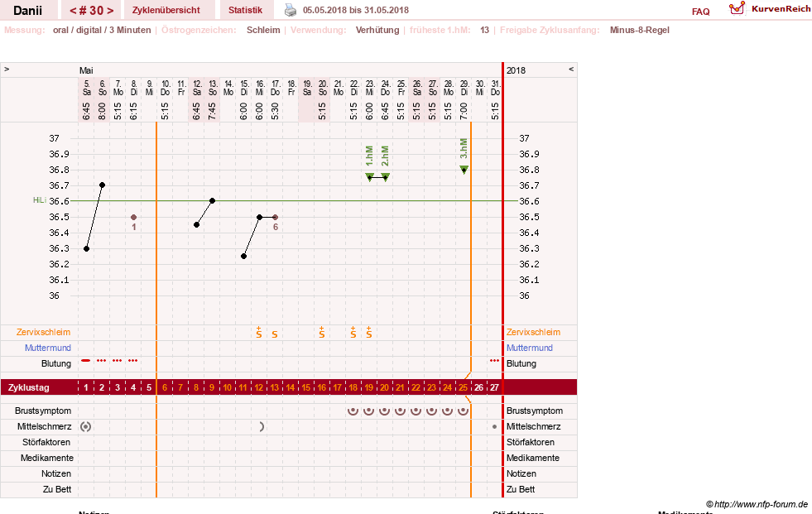The height and width of the screenshot is (514, 812).
Task: Click the breast symptom icon on day 21
Action: 401,411
